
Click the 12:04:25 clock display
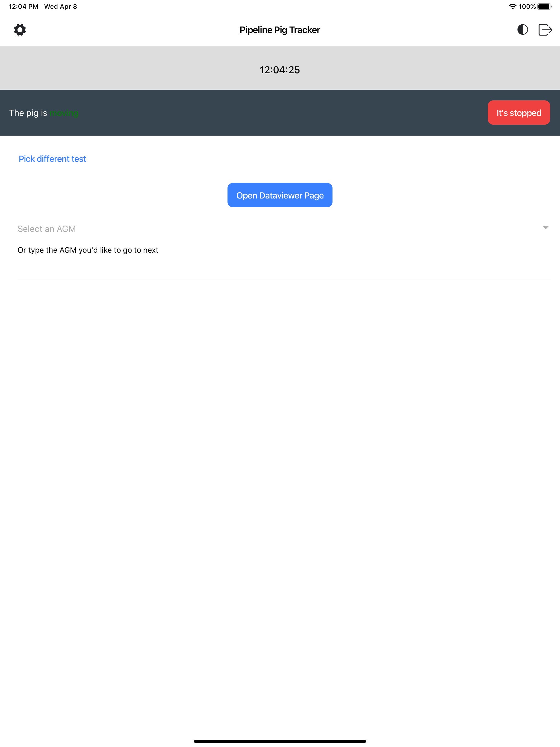pyautogui.click(x=280, y=70)
